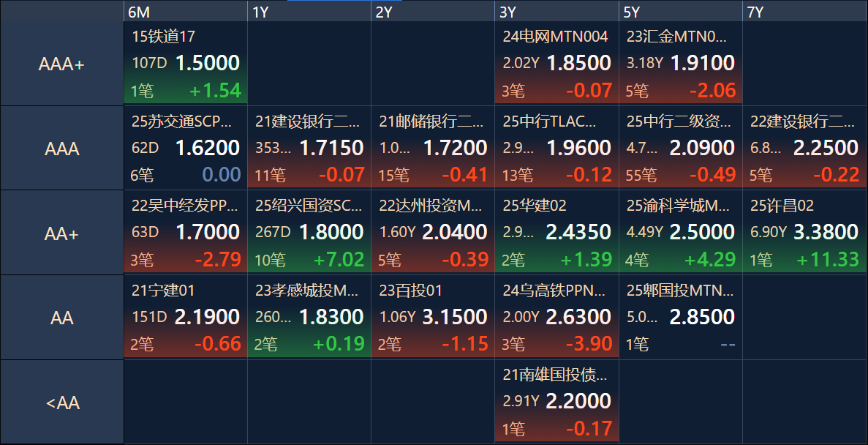Image resolution: width=868 pixels, height=445 pixels.
Task: Select the 21建设银行二级 cell at 1.7150
Action: click(309, 148)
